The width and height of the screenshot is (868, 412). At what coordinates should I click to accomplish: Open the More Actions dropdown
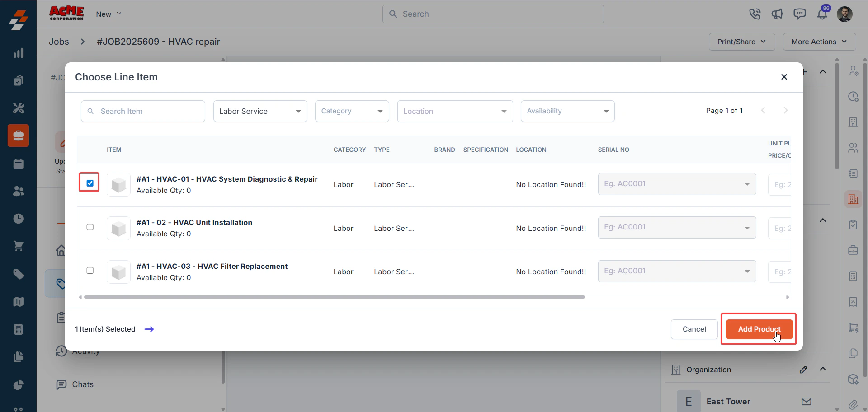[x=819, y=42]
